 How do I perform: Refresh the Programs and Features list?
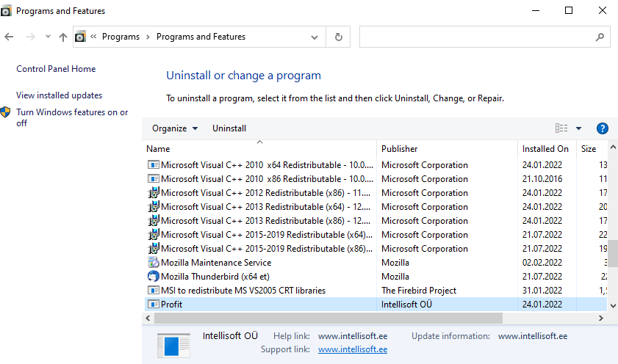coord(338,37)
